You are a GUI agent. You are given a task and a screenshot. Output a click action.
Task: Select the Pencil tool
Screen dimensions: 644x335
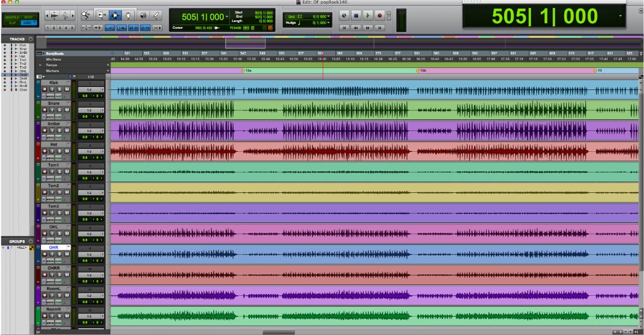pyautogui.click(x=157, y=15)
